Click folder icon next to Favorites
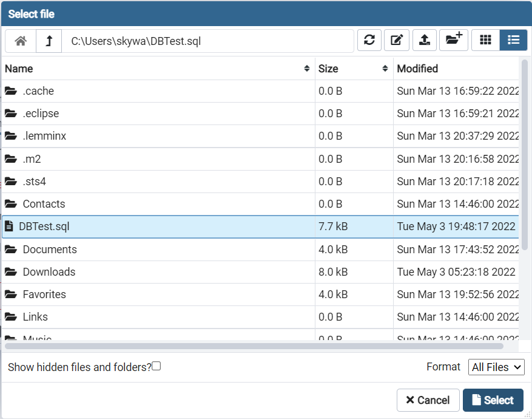Viewport: 532px width, 419px height. (11, 294)
